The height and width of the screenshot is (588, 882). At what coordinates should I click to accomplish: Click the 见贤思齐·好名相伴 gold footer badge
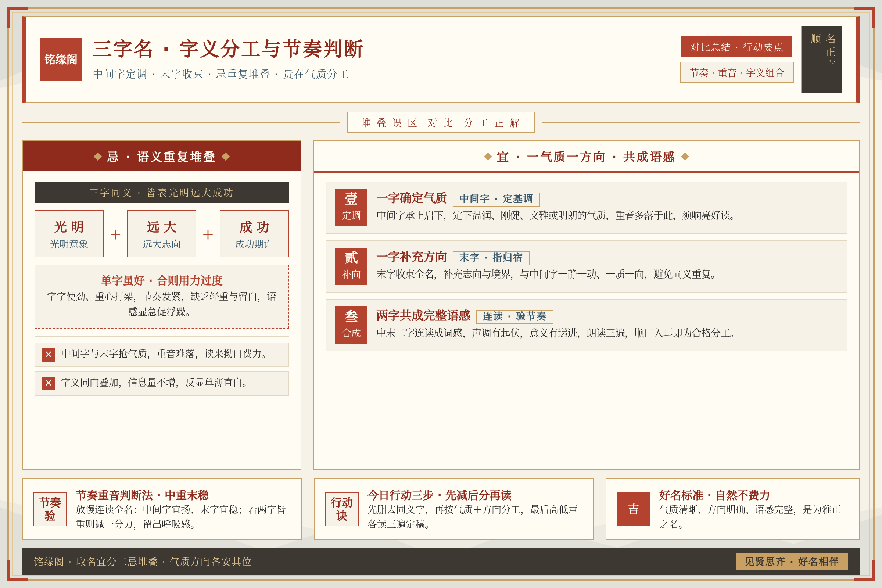coord(792,562)
